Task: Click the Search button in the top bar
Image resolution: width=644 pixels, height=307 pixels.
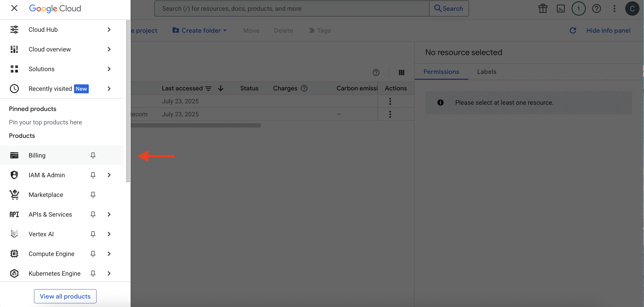Action: pyautogui.click(x=449, y=9)
